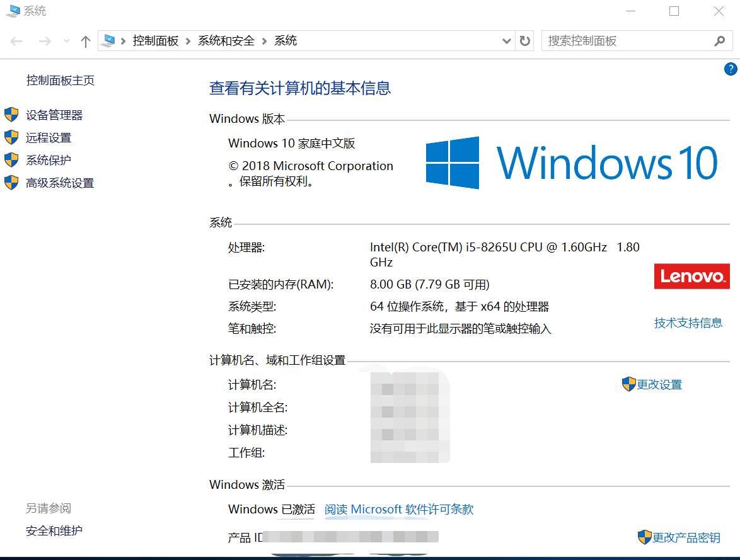This screenshot has height=560, width=740.
Task: Open 系统保护
Action: pyautogui.click(x=49, y=161)
